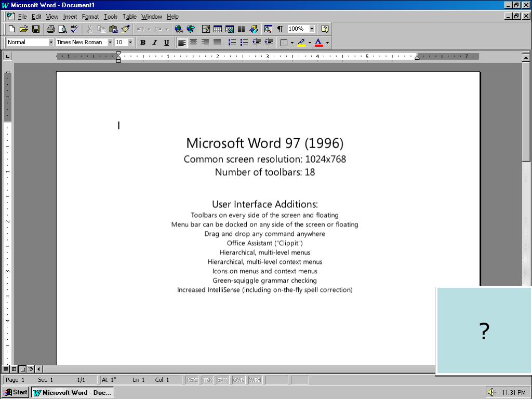This screenshot has width=532, height=399.
Task: Open the Table menu
Action: [129, 17]
